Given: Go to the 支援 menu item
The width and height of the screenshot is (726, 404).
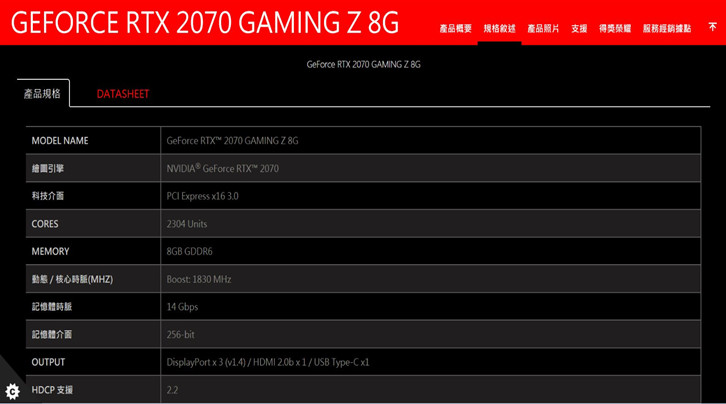Looking at the screenshot, I should 579,29.
